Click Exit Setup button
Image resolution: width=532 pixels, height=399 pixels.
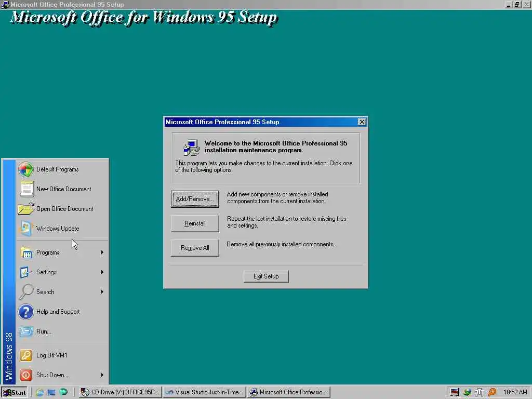point(266,276)
